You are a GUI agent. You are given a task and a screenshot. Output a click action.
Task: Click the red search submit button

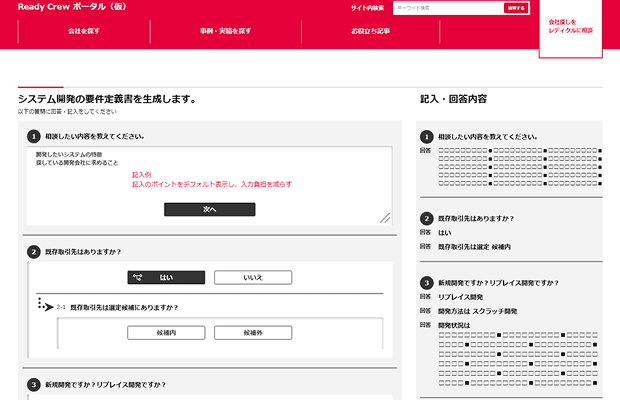515,8
